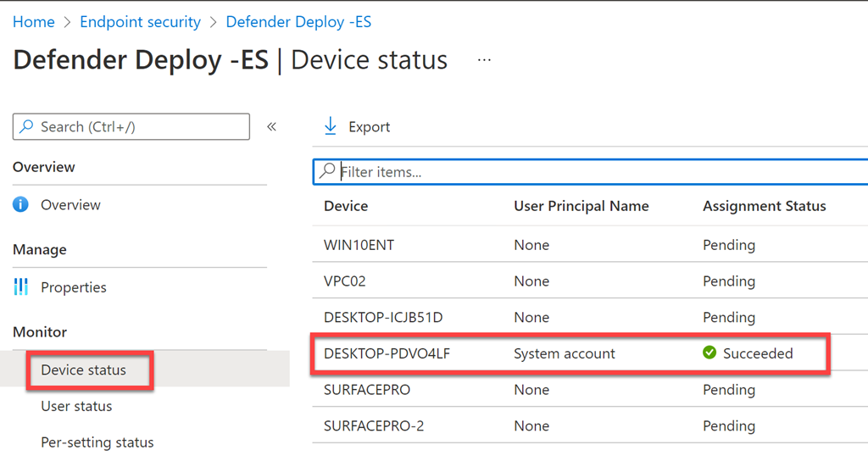
Task: Click Defender Deploy -ES breadcrumb link
Action: click(298, 22)
